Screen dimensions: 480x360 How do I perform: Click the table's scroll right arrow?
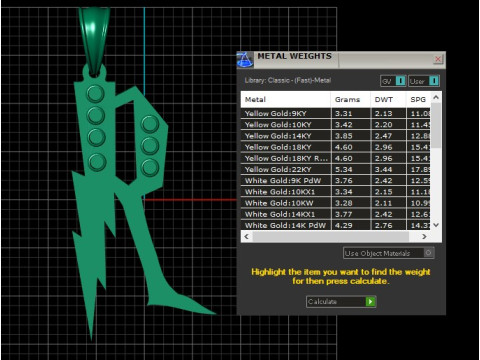pos(424,236)
